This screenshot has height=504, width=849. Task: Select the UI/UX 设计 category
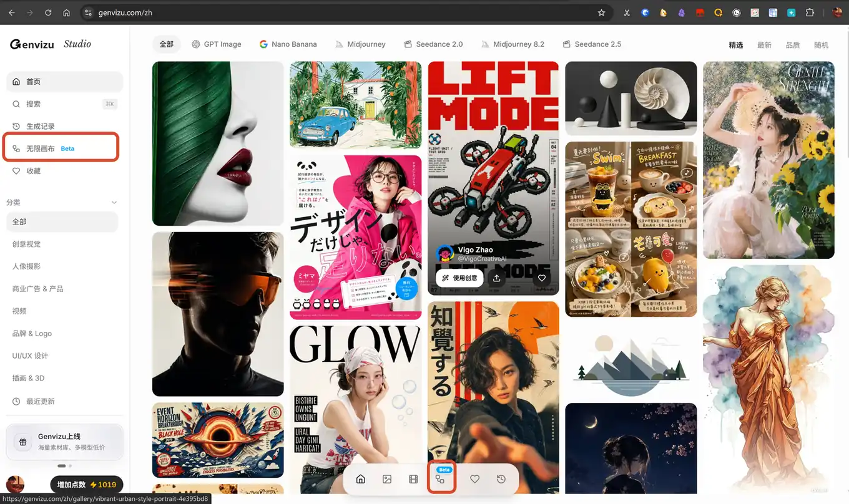tap(62, 356)
